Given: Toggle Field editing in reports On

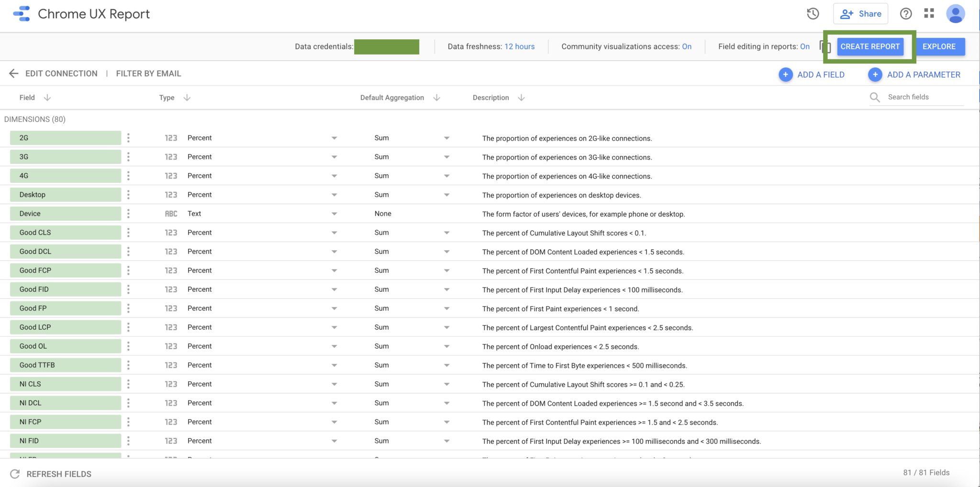Looking at the screenshot, I should [805, 46].
